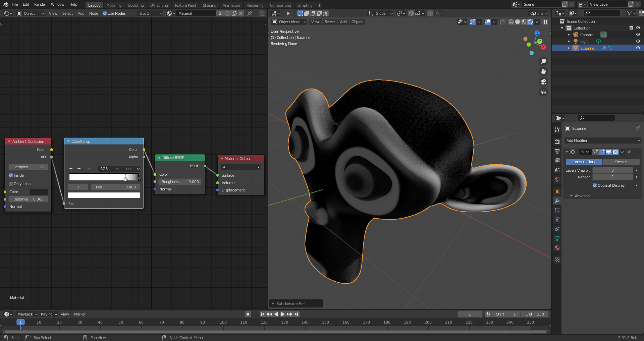Click the Color swatch in Ambient Occlusion node
Screen dimensions: 644x341
pyautogui.click(x=39, y=191)
